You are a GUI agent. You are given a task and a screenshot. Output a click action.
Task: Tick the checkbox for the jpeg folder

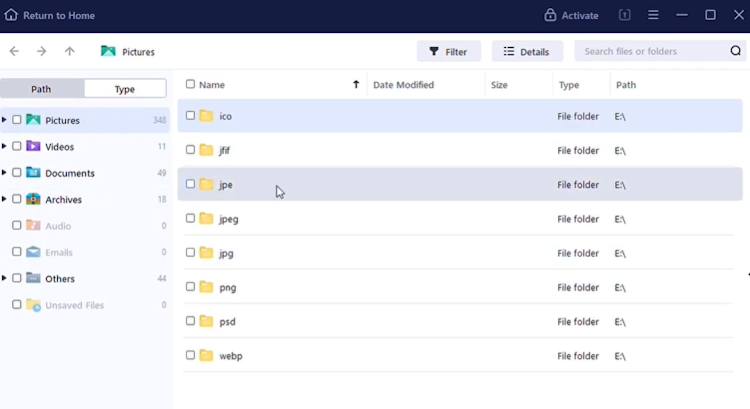tap(190, 219)
